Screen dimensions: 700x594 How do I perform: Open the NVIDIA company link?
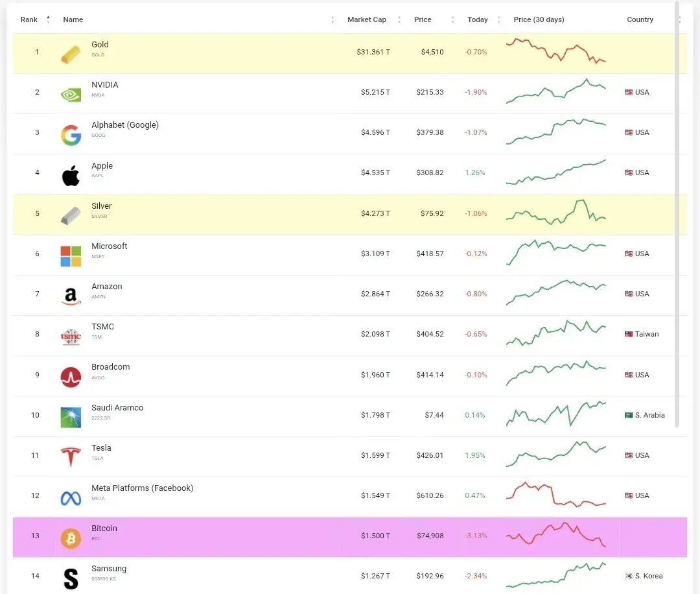point(105,85)
